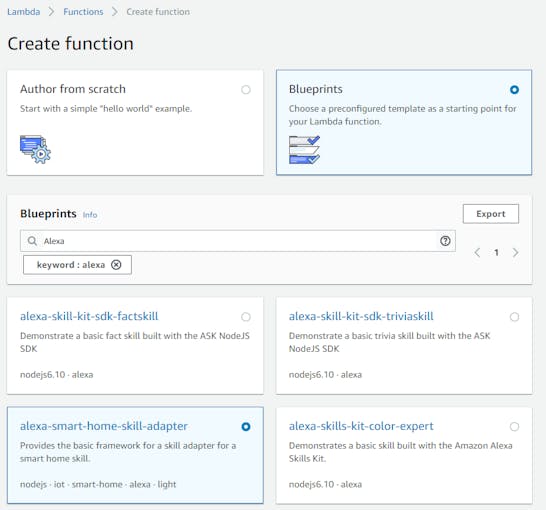Click the color-expert 'nodejs6.10 · alexa' tags
Image resolution: width=546 pixels, height=510 pixels.
click(325, 484)
